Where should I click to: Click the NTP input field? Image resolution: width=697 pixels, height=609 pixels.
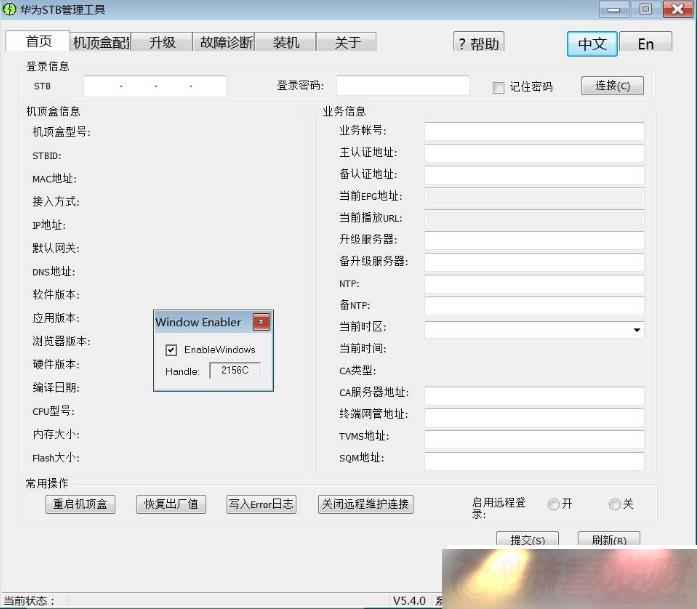534,284
